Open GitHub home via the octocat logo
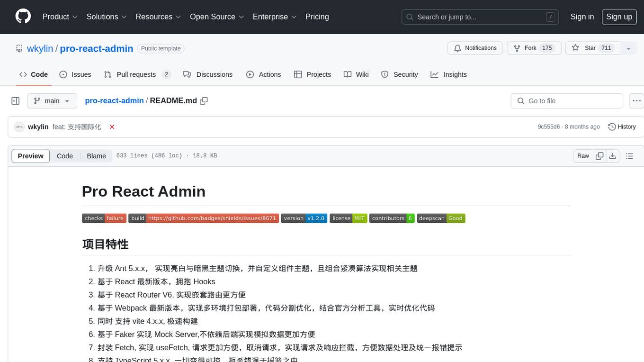The image size is (644, 362). click(x=23, y=17)
